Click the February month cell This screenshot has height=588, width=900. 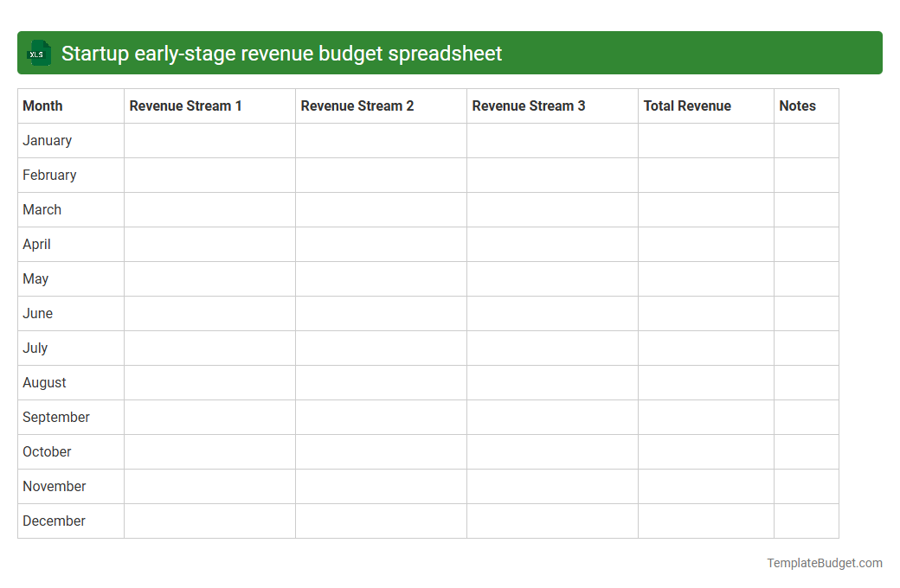(49, 175)
